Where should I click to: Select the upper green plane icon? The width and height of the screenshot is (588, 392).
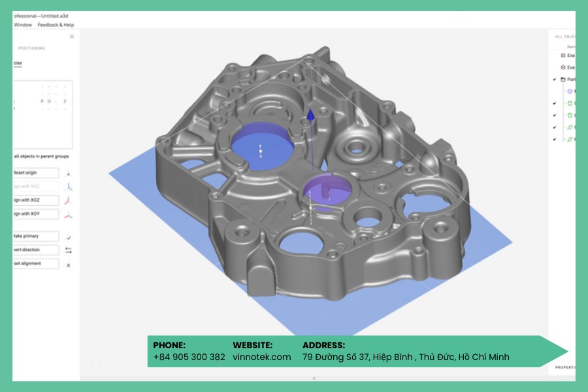tap(570, 127)
